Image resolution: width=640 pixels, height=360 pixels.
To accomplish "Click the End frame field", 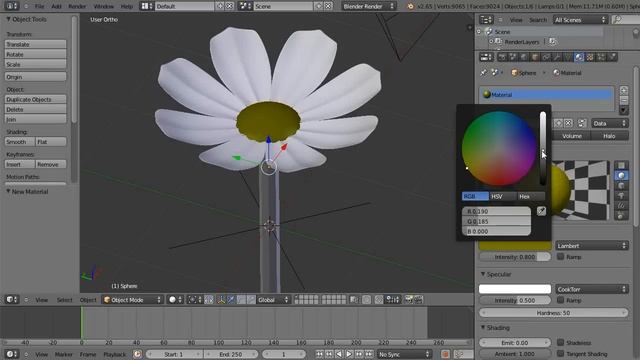I will coord(231,354).
